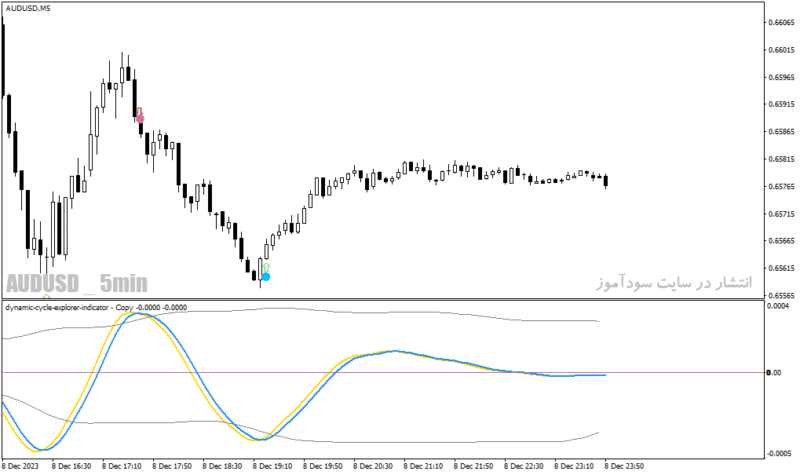Viewport: 800px width, 475px height.
Task: Click time label 8 Dec 16:30
Action: pos(71,466)
